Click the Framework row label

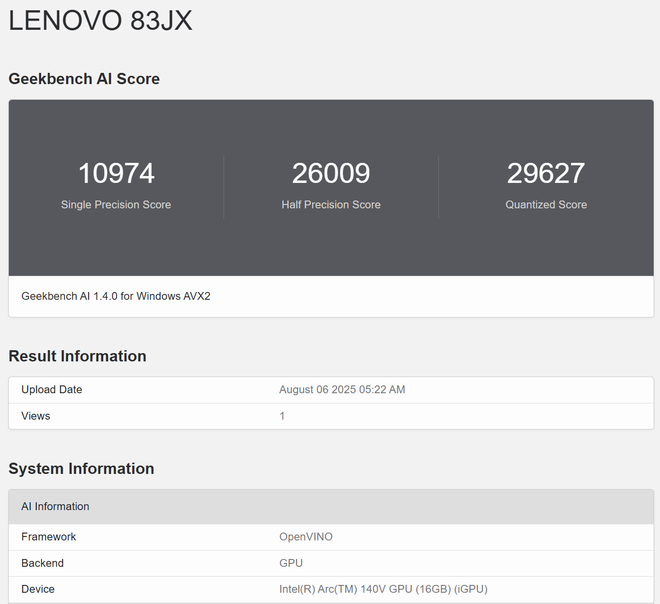click(49, 537)
